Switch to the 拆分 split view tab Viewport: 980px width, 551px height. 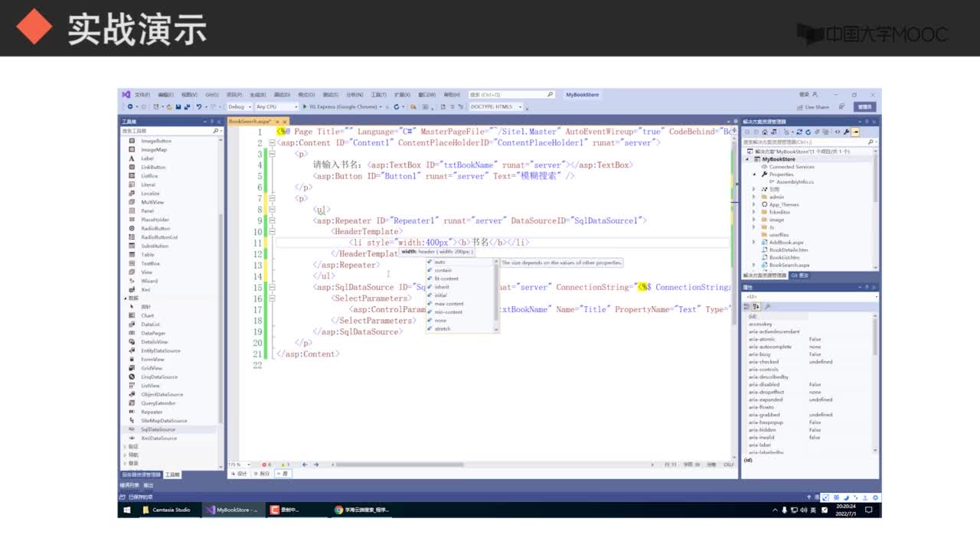pyautogui.click(x=262, y=474)
